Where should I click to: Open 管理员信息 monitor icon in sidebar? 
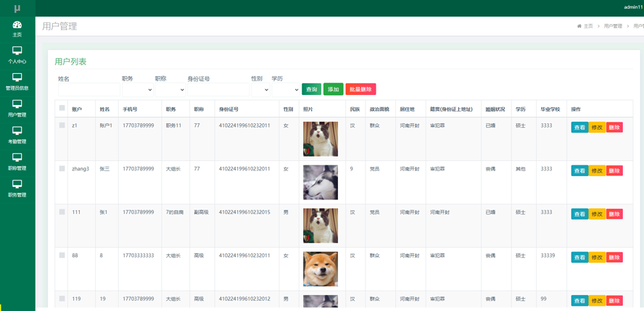coord(17,78)
